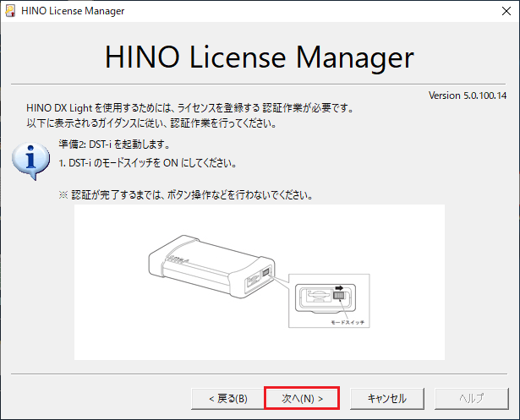
Task: Click the large HINO License Manager heading
Action: (260, 57)
